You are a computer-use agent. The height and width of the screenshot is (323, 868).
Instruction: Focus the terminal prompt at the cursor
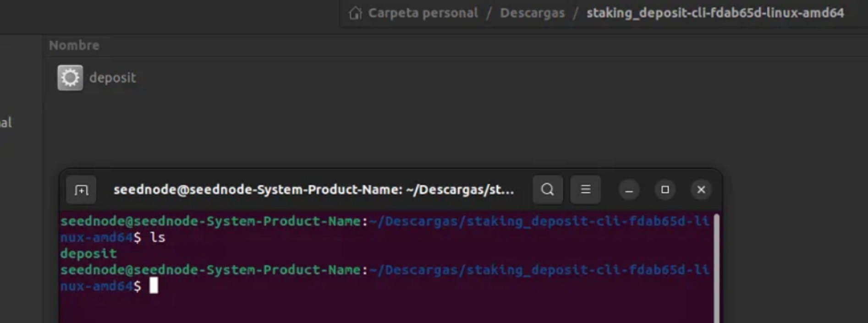(x=154, y=286)
